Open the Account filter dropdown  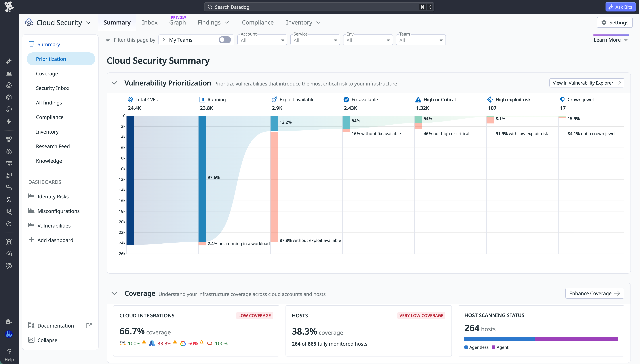click(262, 40)
